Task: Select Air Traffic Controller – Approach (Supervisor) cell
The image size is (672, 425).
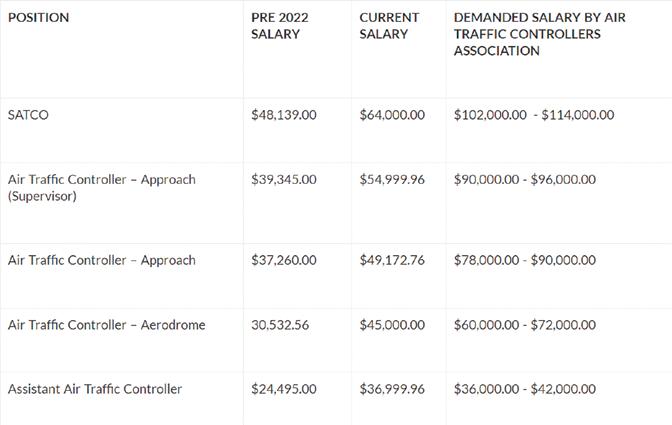Action: (101, 188)
